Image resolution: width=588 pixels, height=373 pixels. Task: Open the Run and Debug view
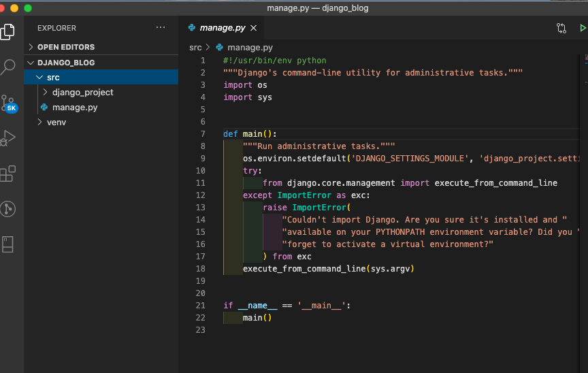click(x=7, y=138)
